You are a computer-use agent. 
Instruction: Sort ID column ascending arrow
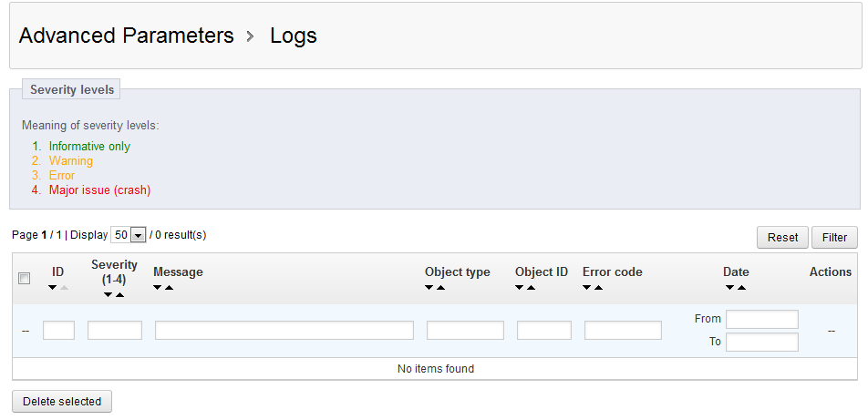click(x=64, y=287)
